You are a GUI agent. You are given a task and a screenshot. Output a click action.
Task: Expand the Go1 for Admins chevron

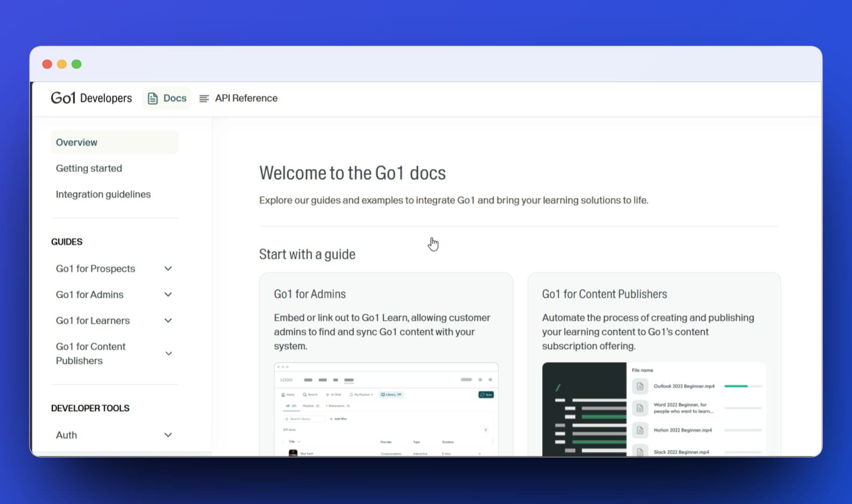click(x=168, y=294)
